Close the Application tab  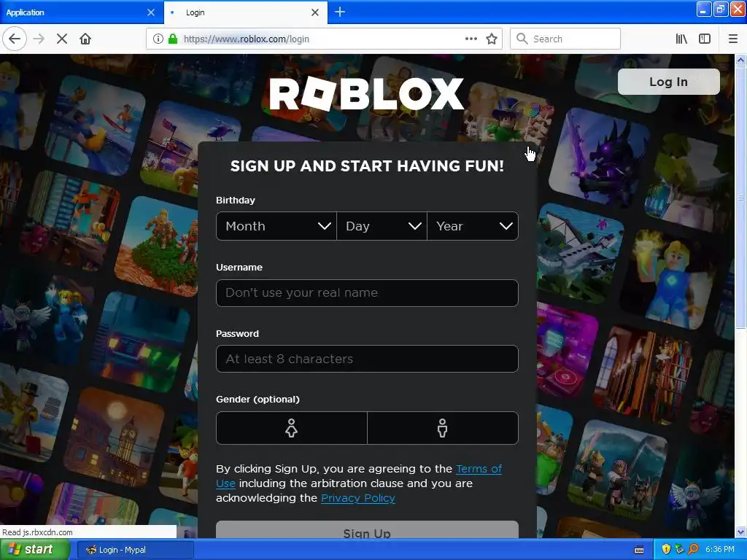151,12
